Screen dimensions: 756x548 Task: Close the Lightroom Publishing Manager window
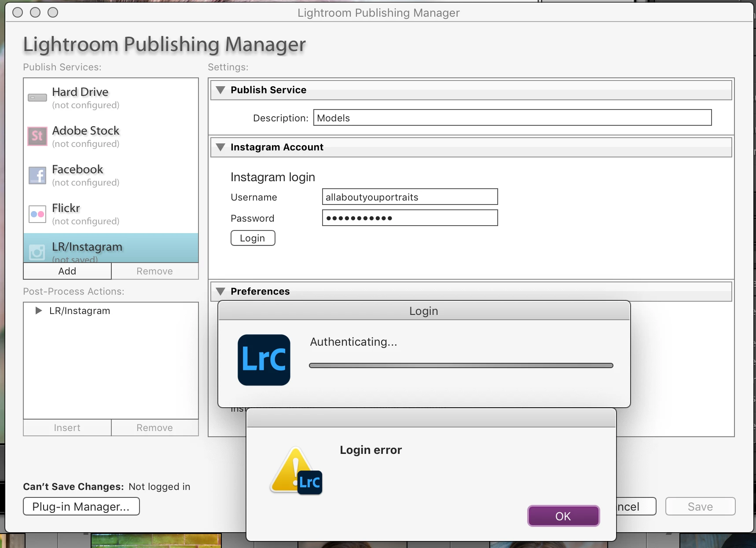pos(18,12)
